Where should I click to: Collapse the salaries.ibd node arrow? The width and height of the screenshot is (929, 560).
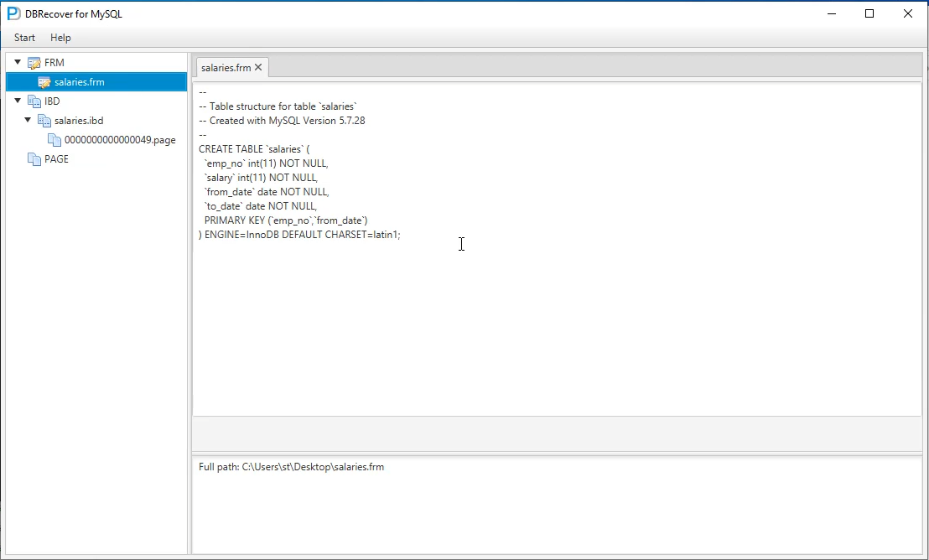coord(28,120)
